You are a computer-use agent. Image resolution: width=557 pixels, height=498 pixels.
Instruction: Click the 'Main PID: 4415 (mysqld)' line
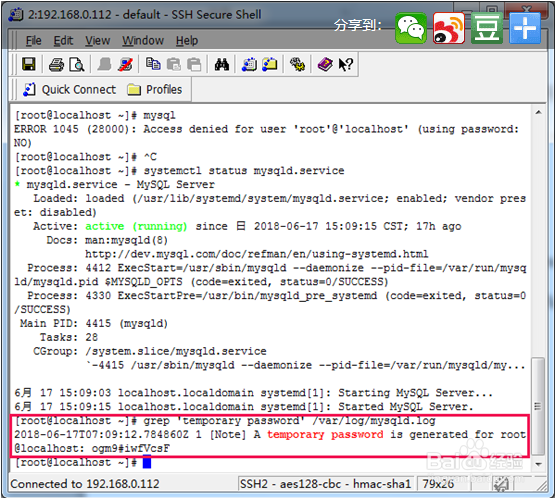94,323
